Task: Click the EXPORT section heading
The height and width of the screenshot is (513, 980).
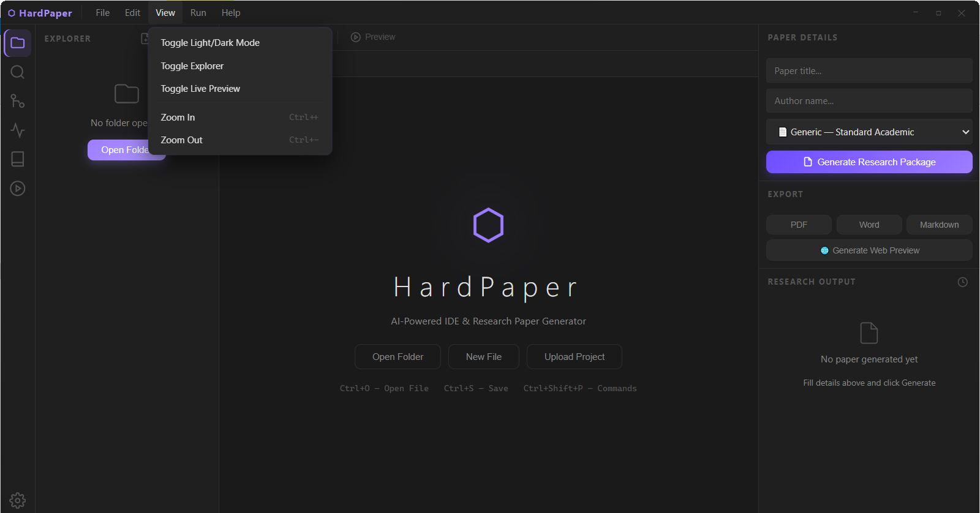Action: click(785, 194)
